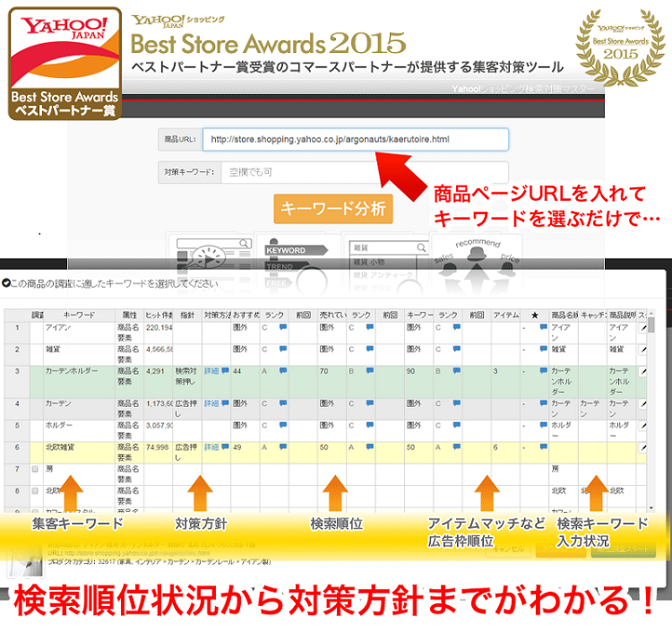
Task: Tick the checkbox in row 8 北欧
Action: tap(35, 491)
